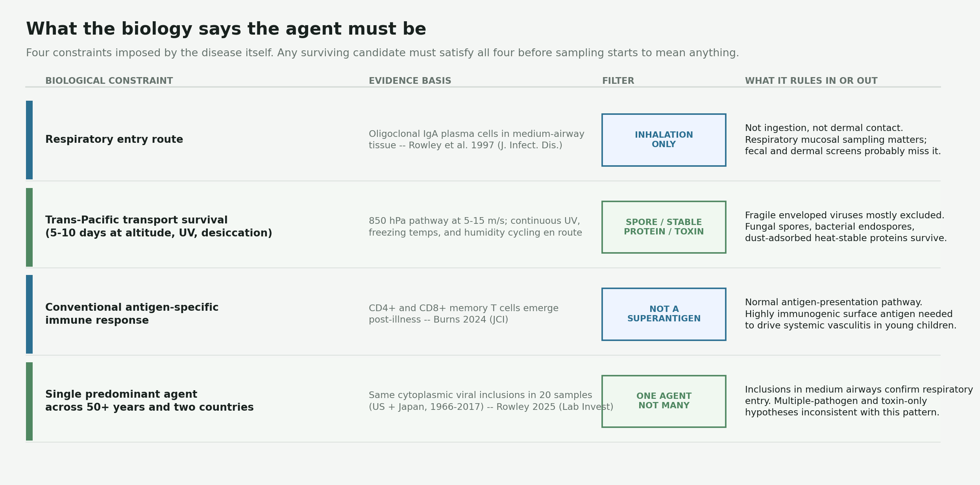Click the EVIDENCE BASIS column header
Screen dimensions: 980x485
tap(410, 81)
